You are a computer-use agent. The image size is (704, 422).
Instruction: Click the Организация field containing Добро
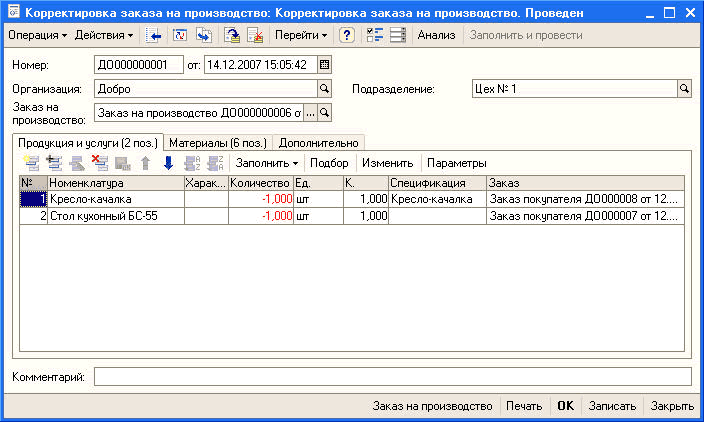[x=206, y=89]
